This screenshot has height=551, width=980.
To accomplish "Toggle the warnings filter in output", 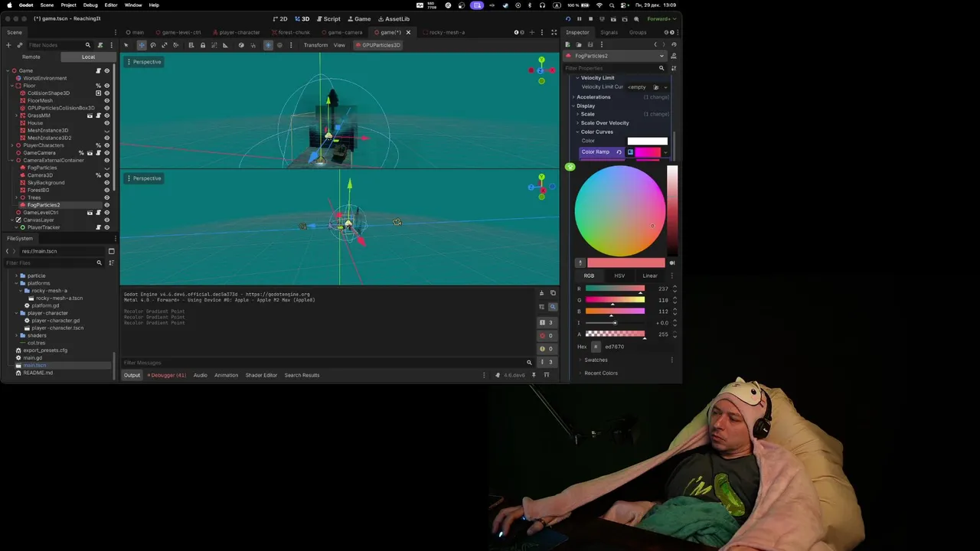I will click(x=547, y=349).
